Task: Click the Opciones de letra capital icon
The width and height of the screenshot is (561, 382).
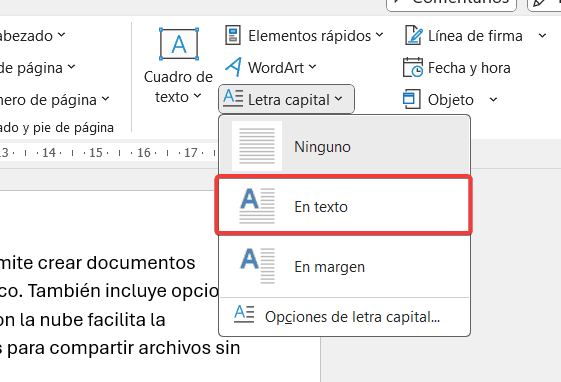Action: (x=244, y=314)
